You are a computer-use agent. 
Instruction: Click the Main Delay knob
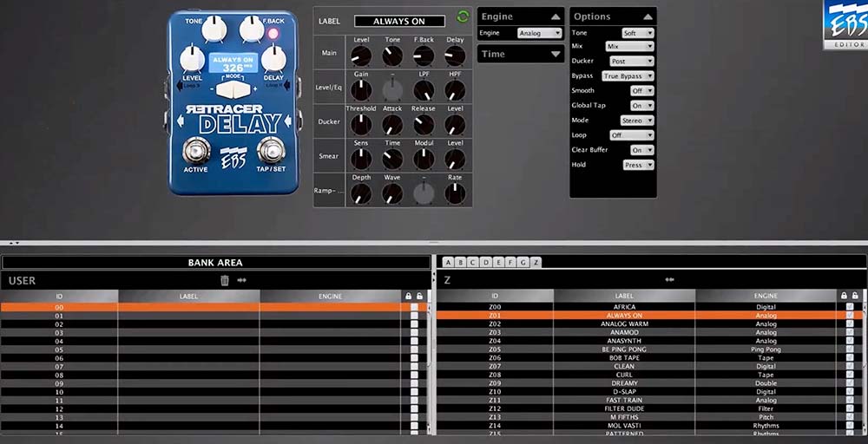(455, 55)
